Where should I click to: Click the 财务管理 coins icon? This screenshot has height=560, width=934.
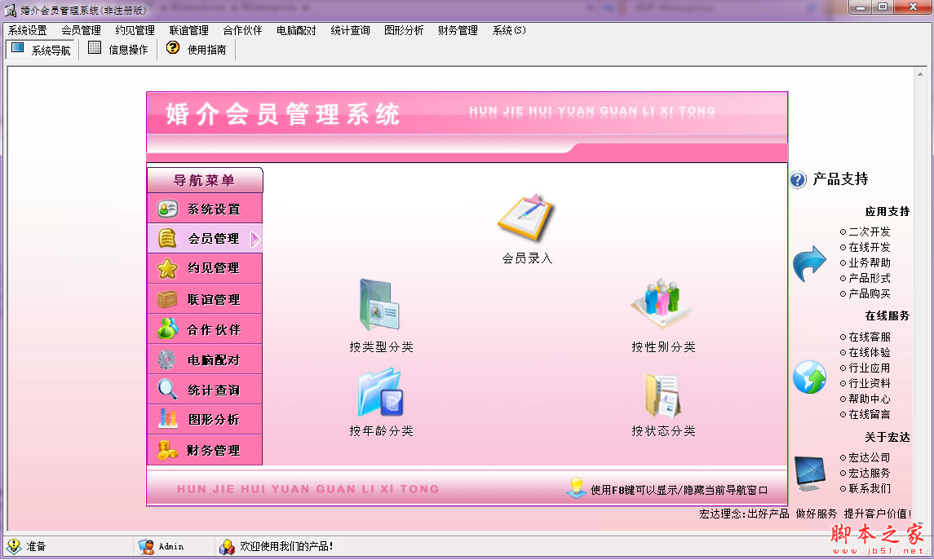pyautogui.click(x=167, y=450)
